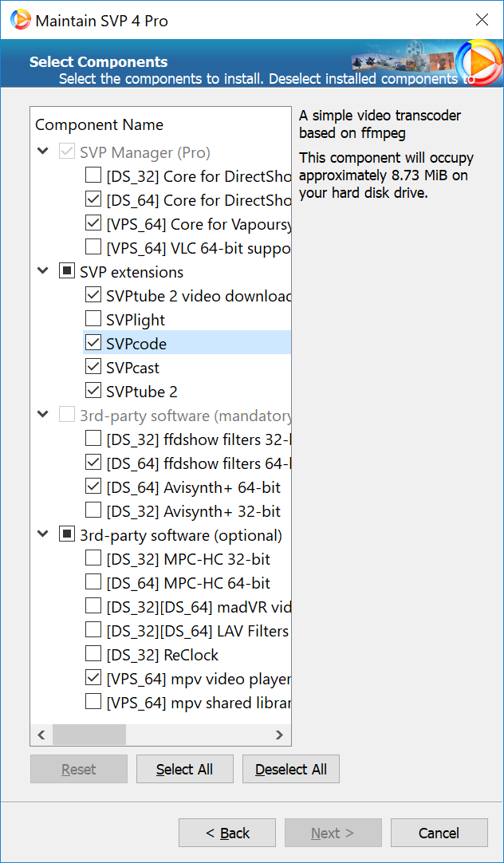
Task: Go back with the Back button
Action: coord(227,833)
